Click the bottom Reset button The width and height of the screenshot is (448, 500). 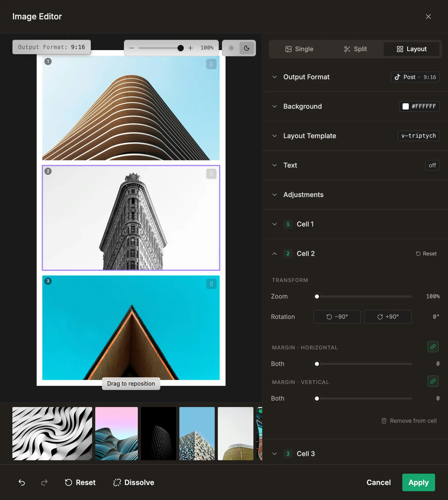click(x=80, y=482)
